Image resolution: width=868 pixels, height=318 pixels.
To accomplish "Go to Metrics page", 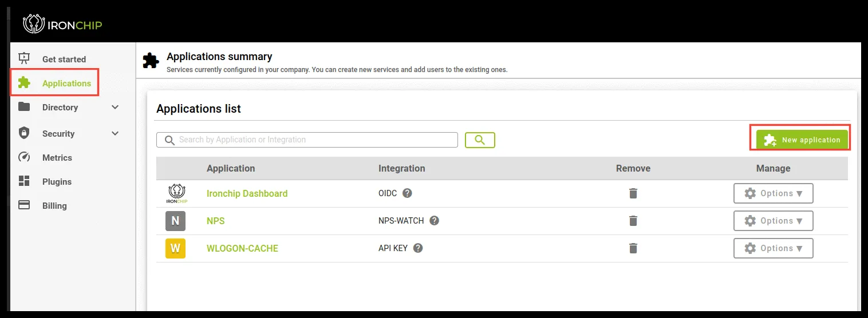I will point(57,157).
